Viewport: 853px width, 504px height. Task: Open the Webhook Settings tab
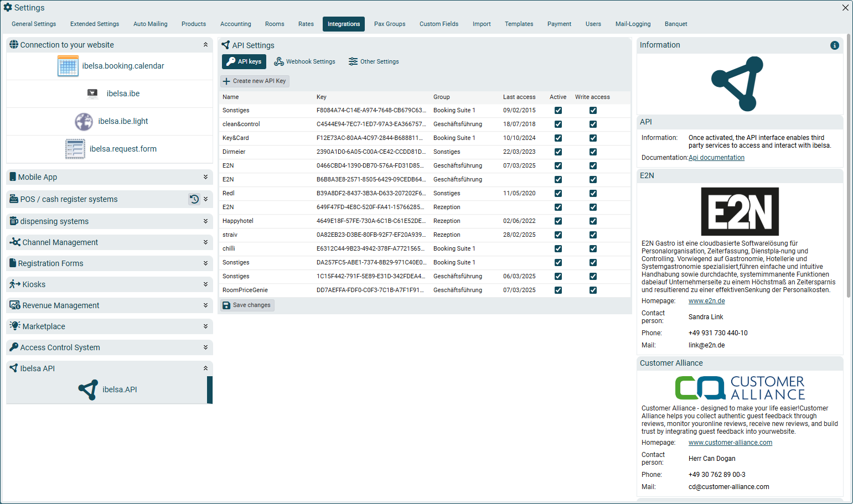coord(305,61)
